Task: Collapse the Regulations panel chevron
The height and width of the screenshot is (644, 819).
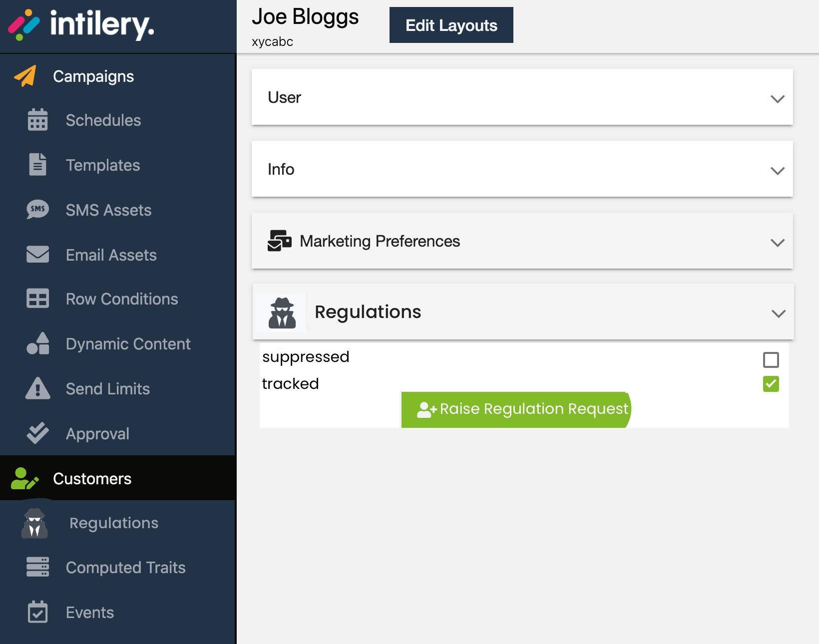Action: click(779, 314)
